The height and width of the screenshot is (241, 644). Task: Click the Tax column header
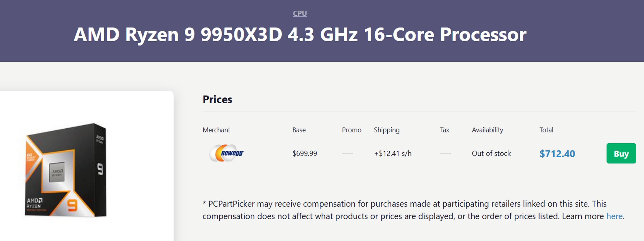pos(445,130)
